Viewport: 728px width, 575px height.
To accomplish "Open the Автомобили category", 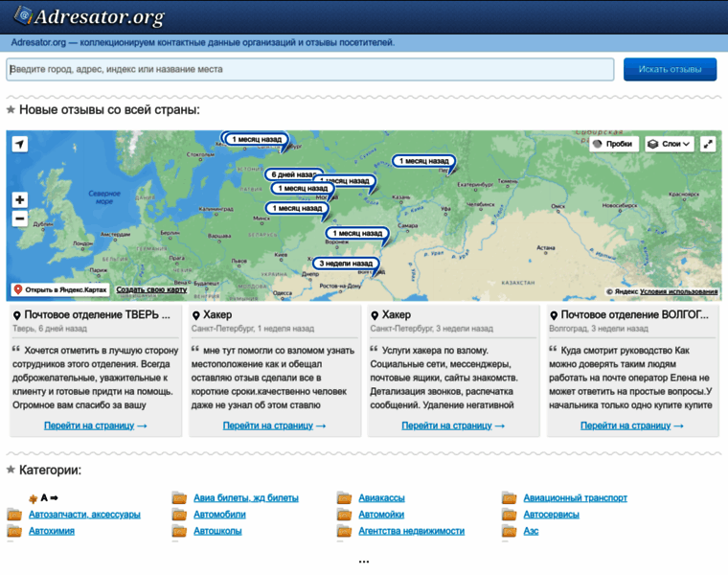I will click(x=219, y=515).
